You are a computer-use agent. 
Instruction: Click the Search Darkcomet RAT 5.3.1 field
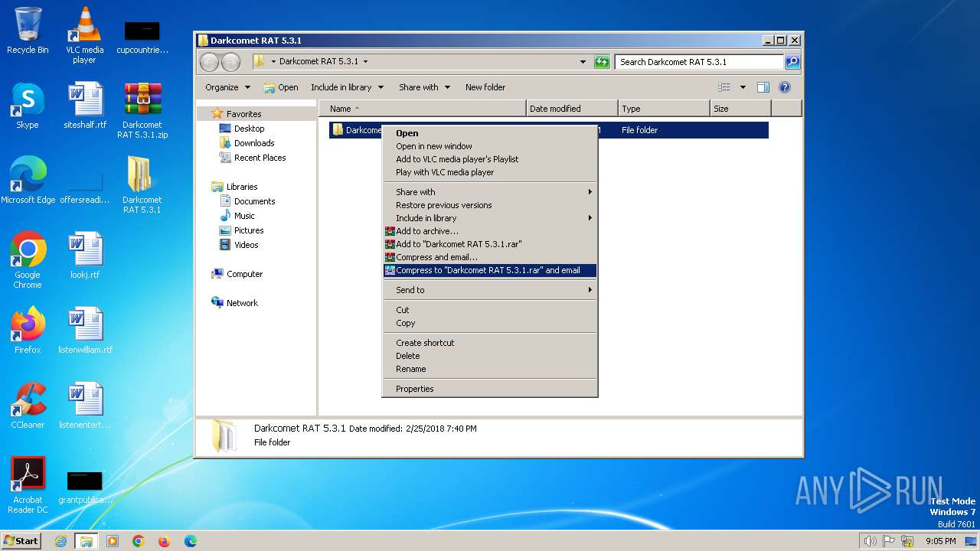tap(700, 62)
